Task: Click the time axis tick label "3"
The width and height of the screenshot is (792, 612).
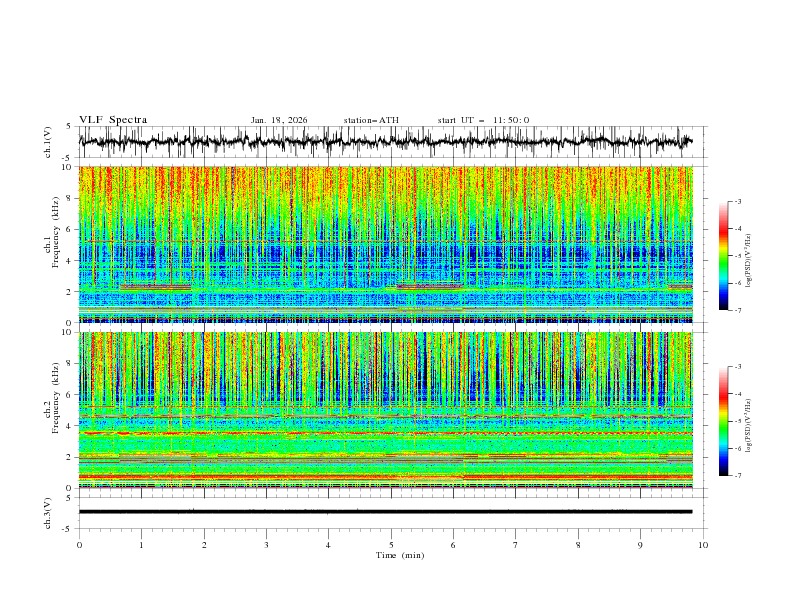Action: click(266, 545)
